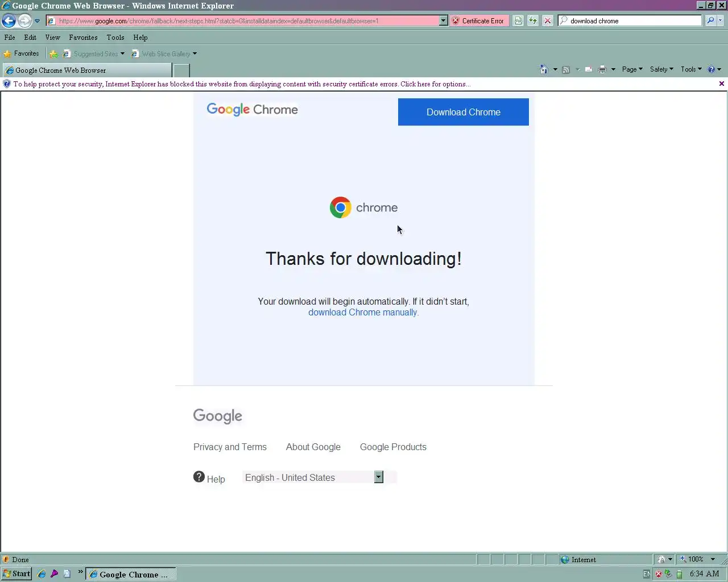Click the security information bar message
Screen dimensions: 728x582
[x=242, y=84]
